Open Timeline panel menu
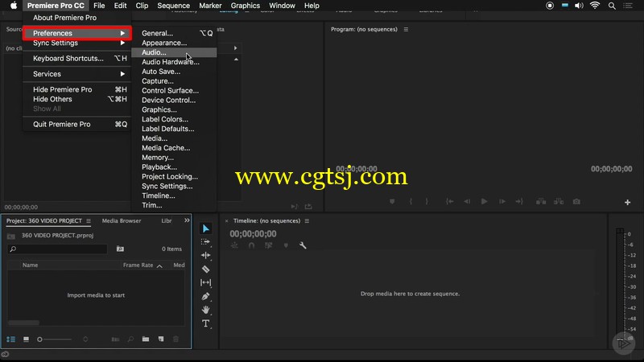 click(x=307, y=220)
